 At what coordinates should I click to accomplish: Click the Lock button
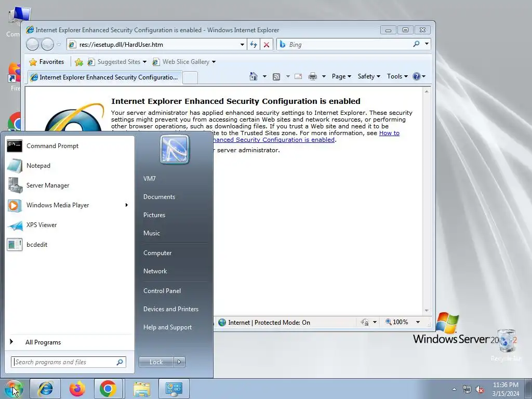156,362
